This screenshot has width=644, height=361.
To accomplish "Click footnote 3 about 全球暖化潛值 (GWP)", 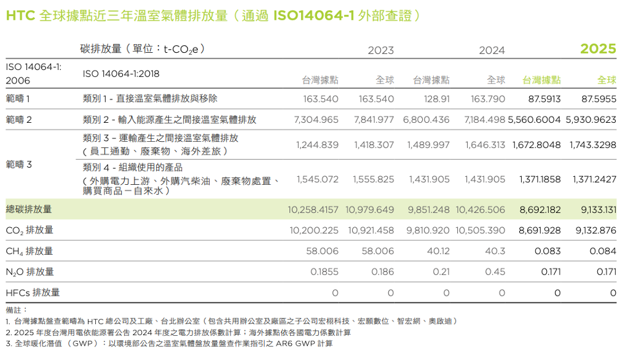I will coord(169,344).
